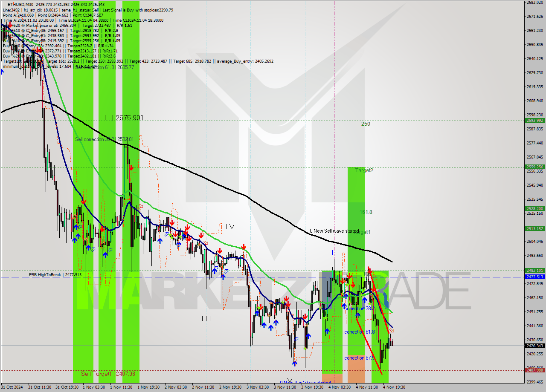
Task: Click the '0 New Buy Wave started' label
Action: [305, 383]
